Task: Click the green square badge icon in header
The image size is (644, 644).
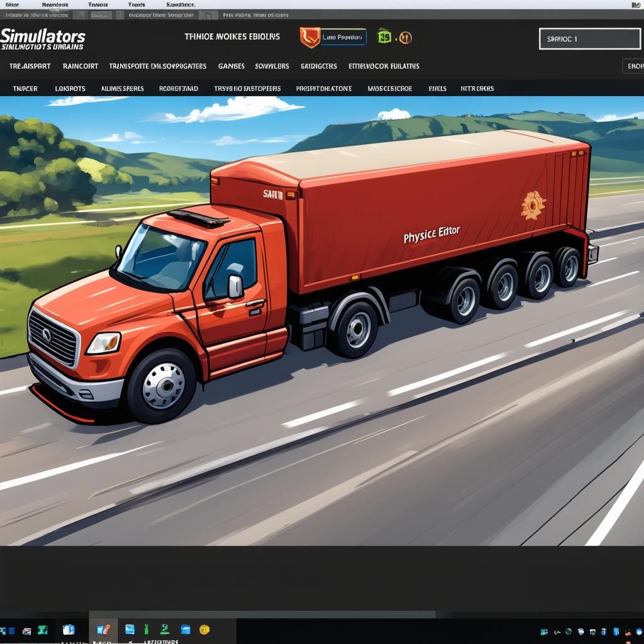Action: [384, 37]
